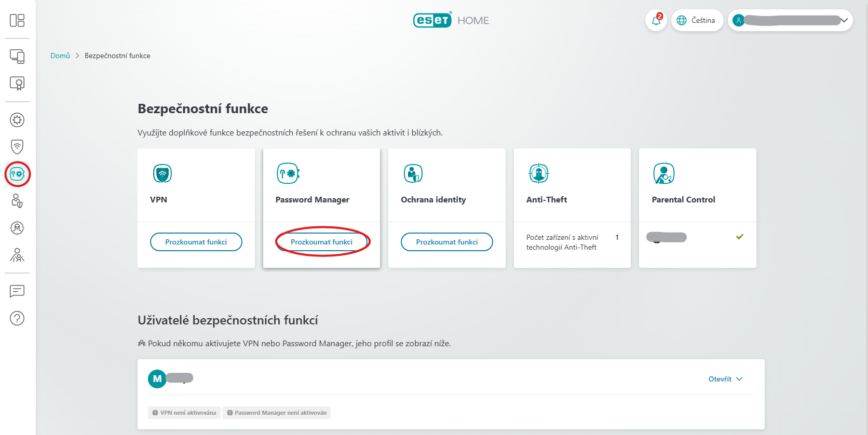868x435 pixels.
Task: Click the green checkmark in Parental Control card
Action: (740, 237)
